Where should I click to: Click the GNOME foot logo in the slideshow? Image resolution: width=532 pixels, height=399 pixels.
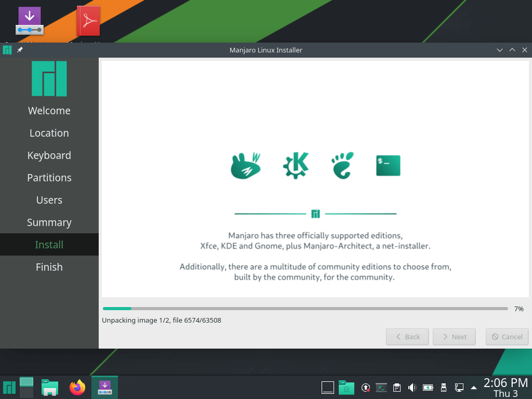(341, 164)
